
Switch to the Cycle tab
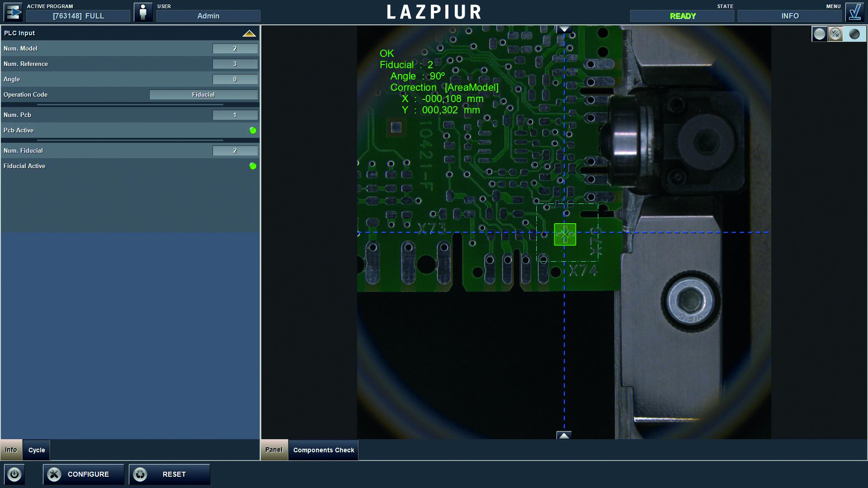click(x=37, y=450)
